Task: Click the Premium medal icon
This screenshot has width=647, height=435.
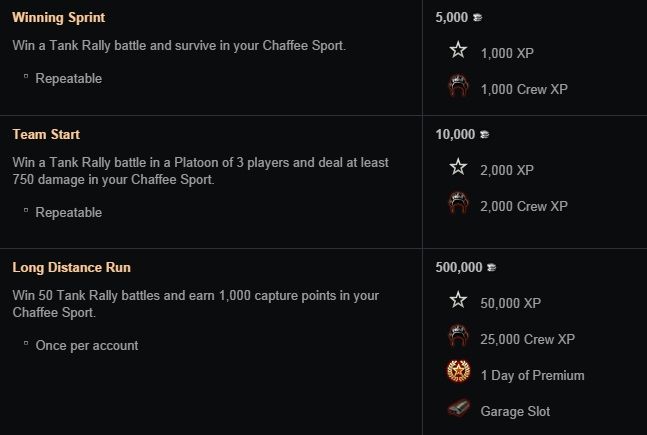Action: coord(458,374)
